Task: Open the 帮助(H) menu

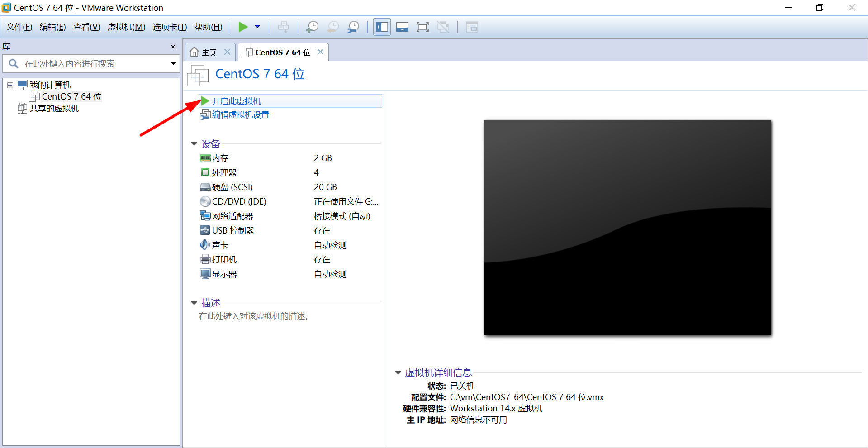Action: (209, 27)
